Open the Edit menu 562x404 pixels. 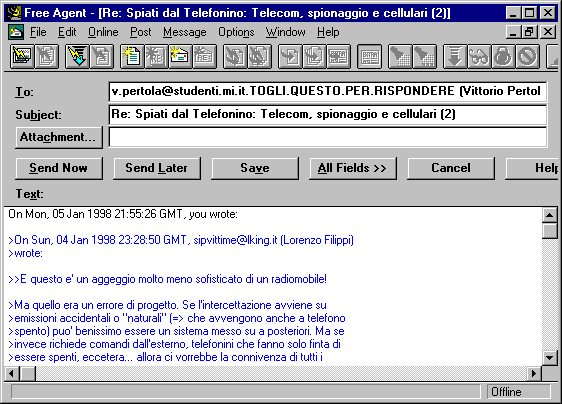tap(67, 32)
